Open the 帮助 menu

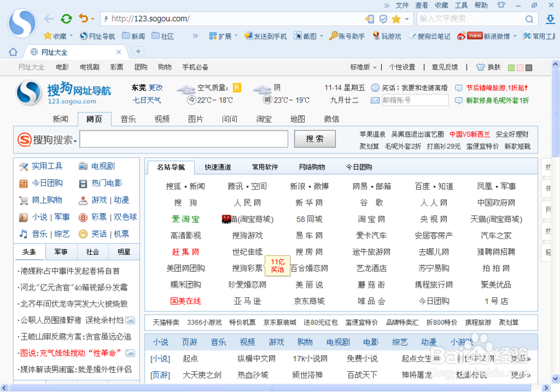coord(480,6)
